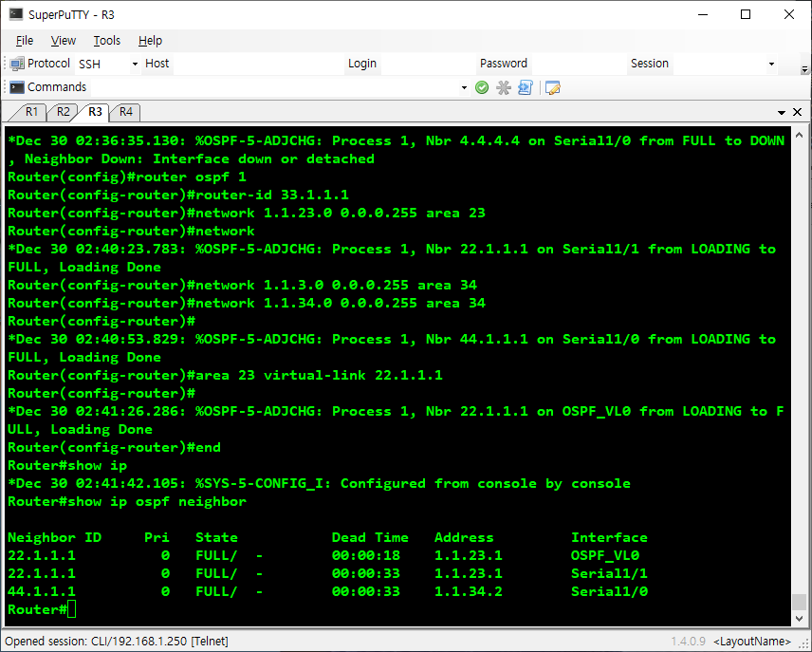Switch to the R1 session tab
Image resolution: width=812 pixels, height=652 pixels.
click(x=31, y=112)
